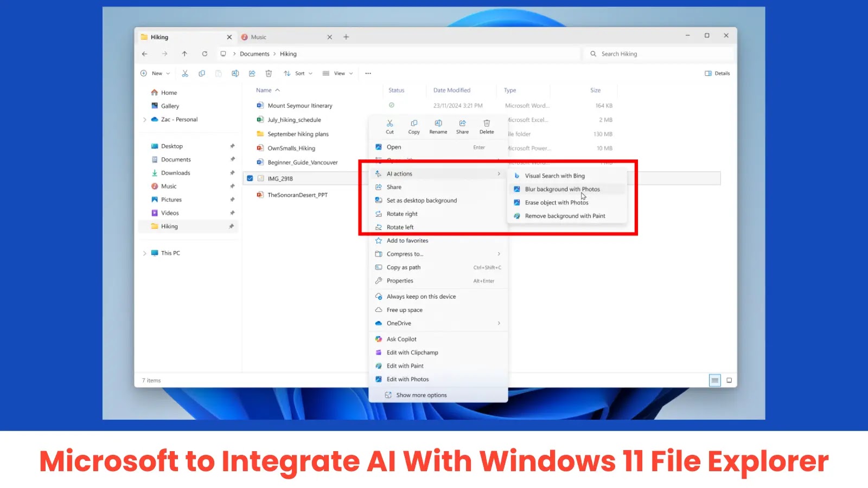Click the Rename button in the context menu

coord(438,127)
